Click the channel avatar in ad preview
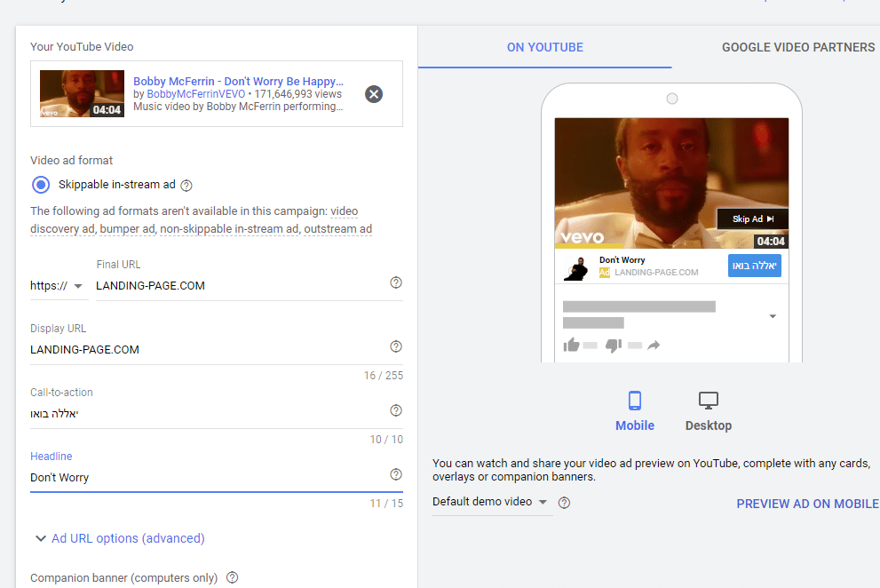880x588 pixels. pyautogui.click(x=576, y=268)
